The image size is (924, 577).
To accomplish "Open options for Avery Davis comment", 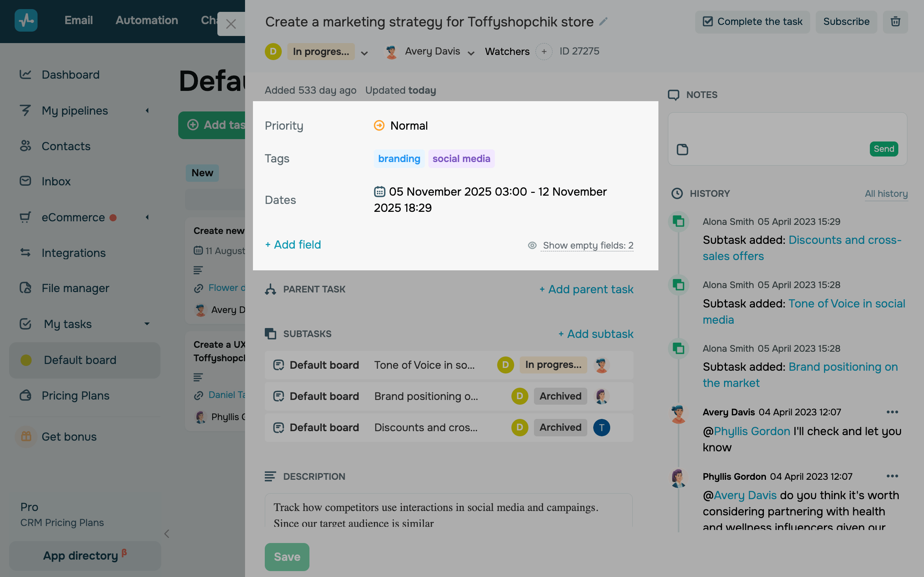I will point(892,412).
